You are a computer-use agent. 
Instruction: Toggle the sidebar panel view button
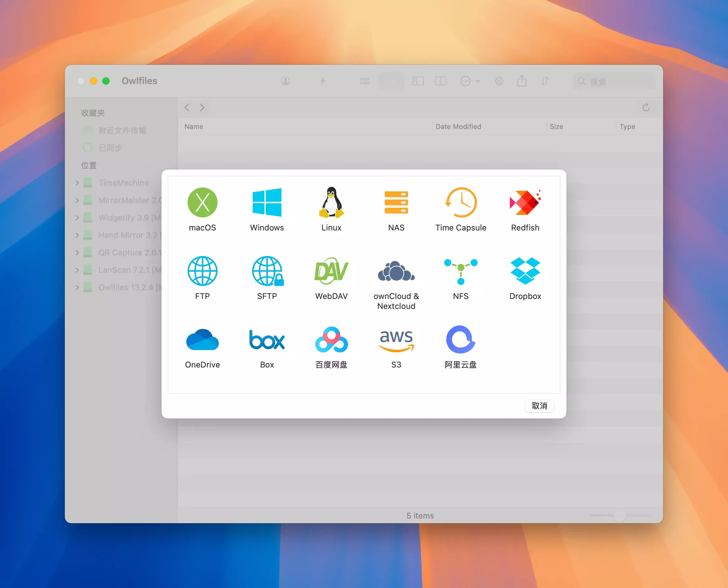pyautogui.click(x=418, y=81)
